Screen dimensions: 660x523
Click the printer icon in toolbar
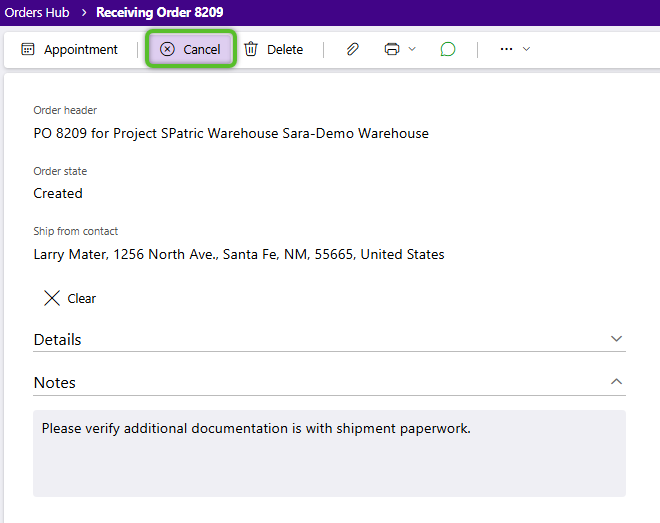(x=392, y=49)
